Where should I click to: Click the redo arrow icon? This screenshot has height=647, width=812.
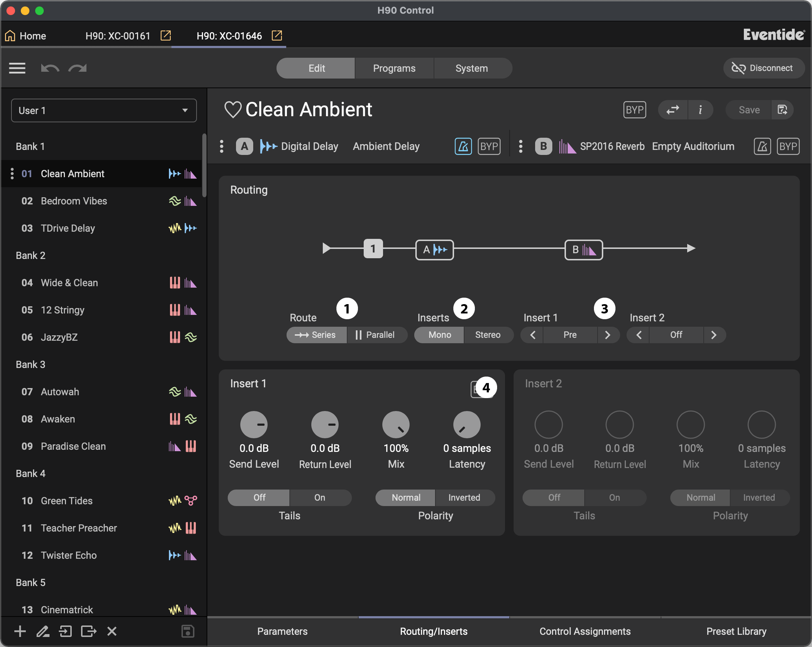77,68
